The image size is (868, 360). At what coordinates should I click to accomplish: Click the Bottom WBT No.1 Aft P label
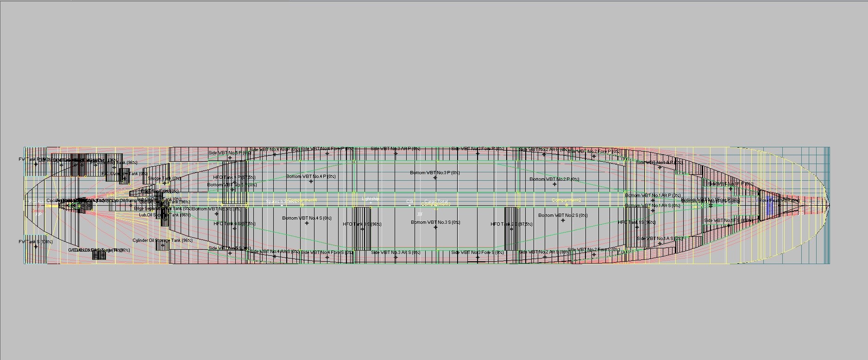point(653,196)
